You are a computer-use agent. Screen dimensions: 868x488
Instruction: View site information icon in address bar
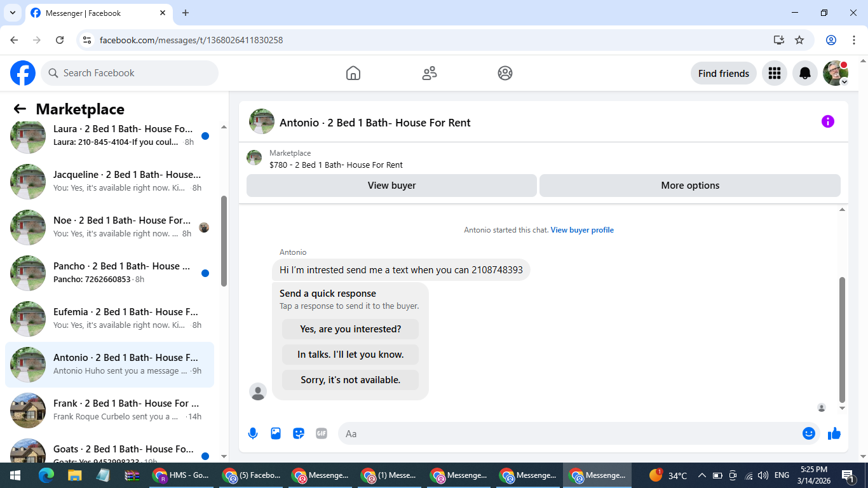[88, 40]
